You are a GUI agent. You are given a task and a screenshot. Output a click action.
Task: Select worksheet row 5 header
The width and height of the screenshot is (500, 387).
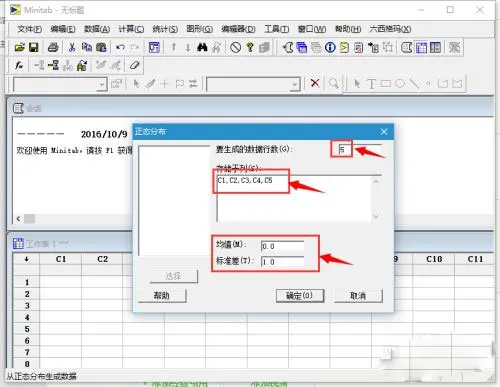[27, 329]
